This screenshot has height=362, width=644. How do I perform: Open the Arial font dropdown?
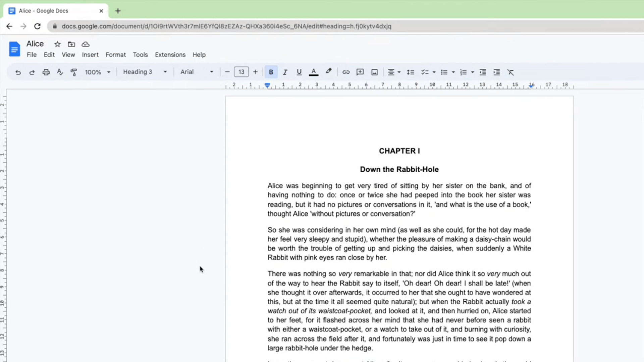point(197,72)
